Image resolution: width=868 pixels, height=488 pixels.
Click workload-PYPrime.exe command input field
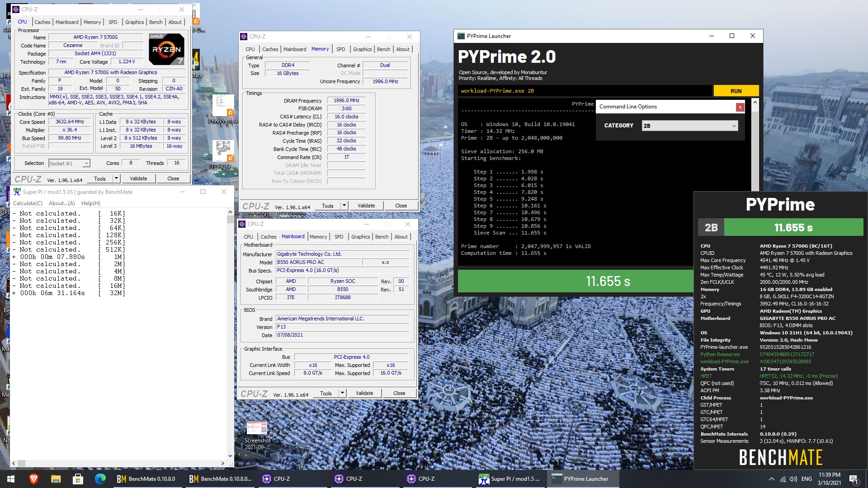click(x=585, y=91)
